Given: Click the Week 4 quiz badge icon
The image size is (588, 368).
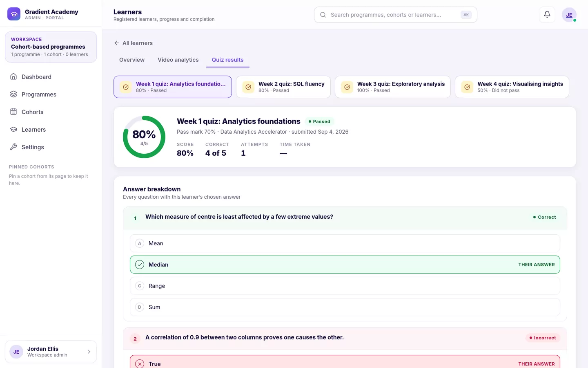Looking at the screenshot, I should pyautogui.click(x=467, y=87).
